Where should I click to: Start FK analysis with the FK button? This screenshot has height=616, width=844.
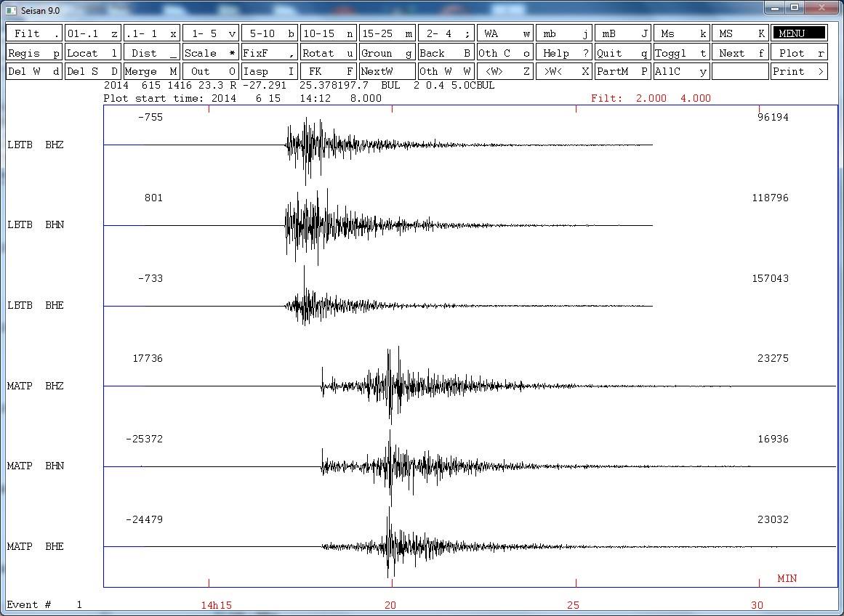click(x=327, y=70)
